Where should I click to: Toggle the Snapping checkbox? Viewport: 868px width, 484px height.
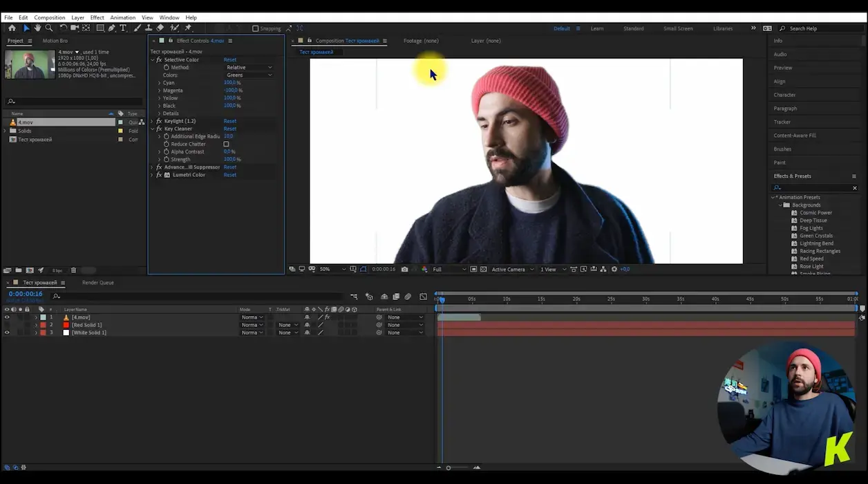(256, 28)
